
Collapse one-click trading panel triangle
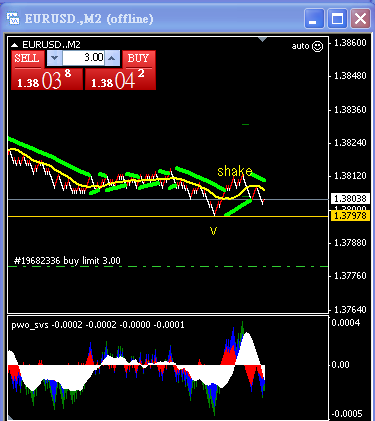click(x=14, y=45)
